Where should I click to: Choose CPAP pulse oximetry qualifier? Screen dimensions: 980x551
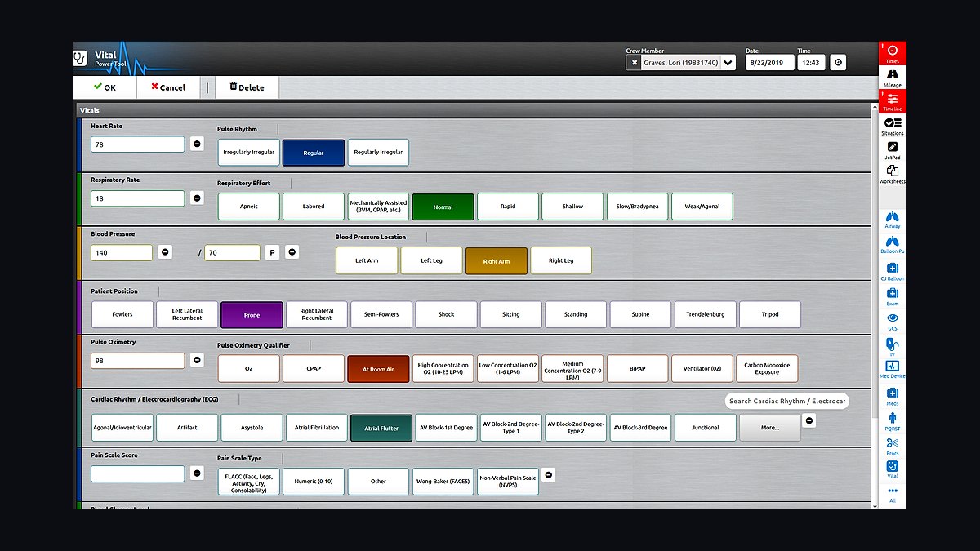(x=314, y=369)
